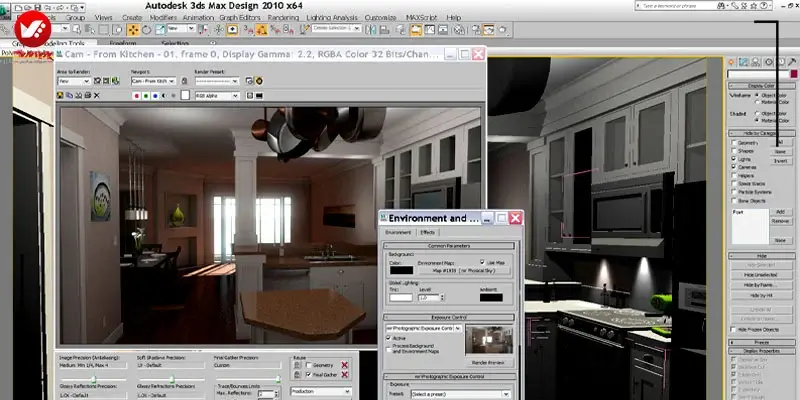Open the Hierarchy tab in command panel

pos(756,62)
